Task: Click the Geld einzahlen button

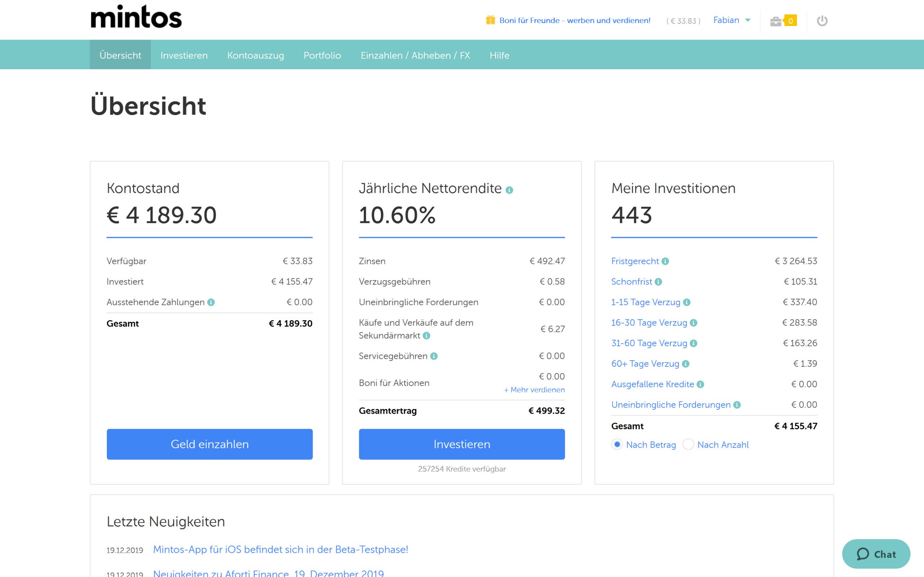Action: tap(210, 444)
